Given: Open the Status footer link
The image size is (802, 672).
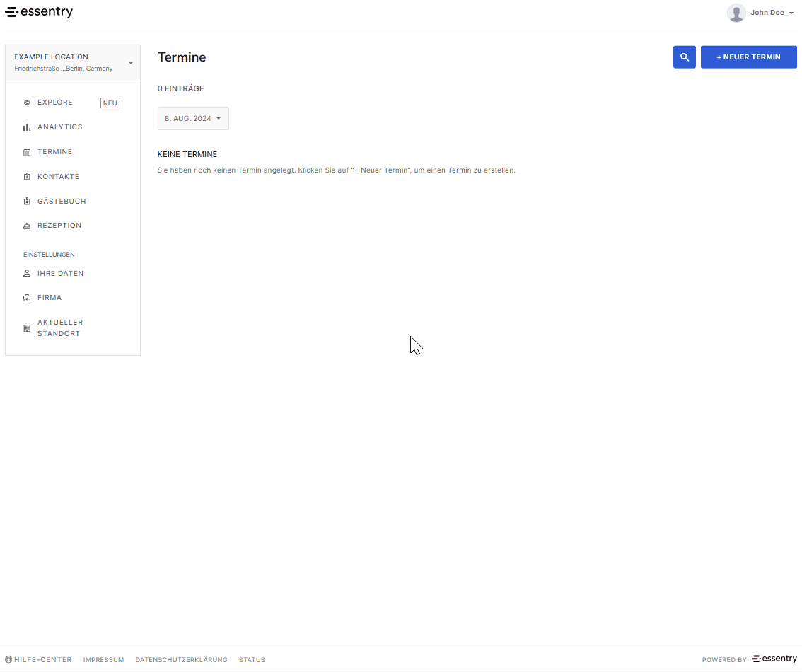Looking at the screenshot, I should pyautogui.click(x=252, y=660).
